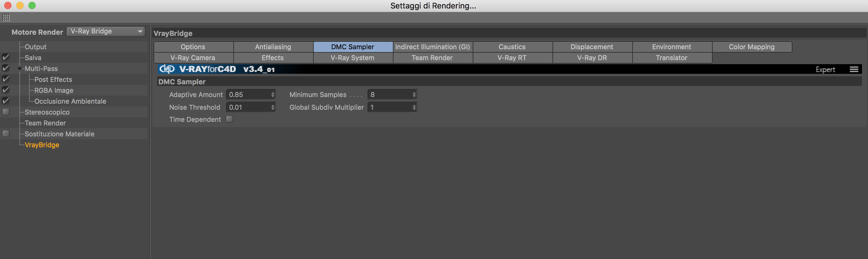The height and width of the screenshot is (259, 868).
Task: Collapse the Multi-Pass tree node
Action: coord(20,69)
